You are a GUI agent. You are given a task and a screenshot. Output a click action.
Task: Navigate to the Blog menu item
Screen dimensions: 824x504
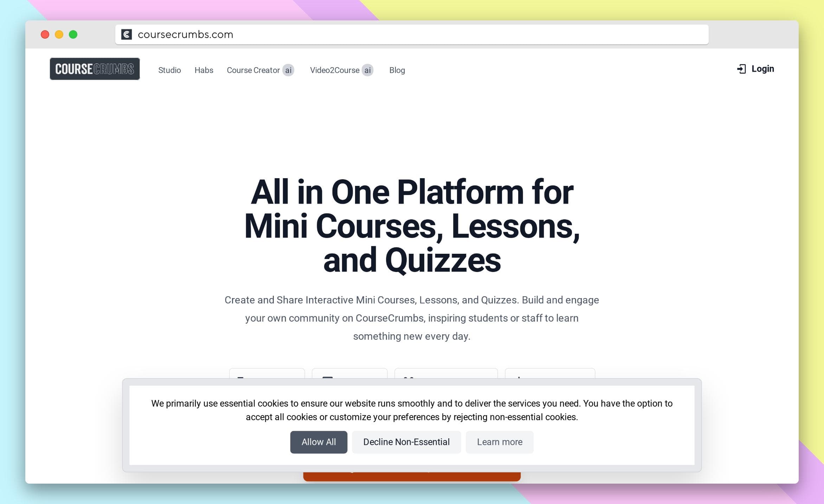coord(397,70)
